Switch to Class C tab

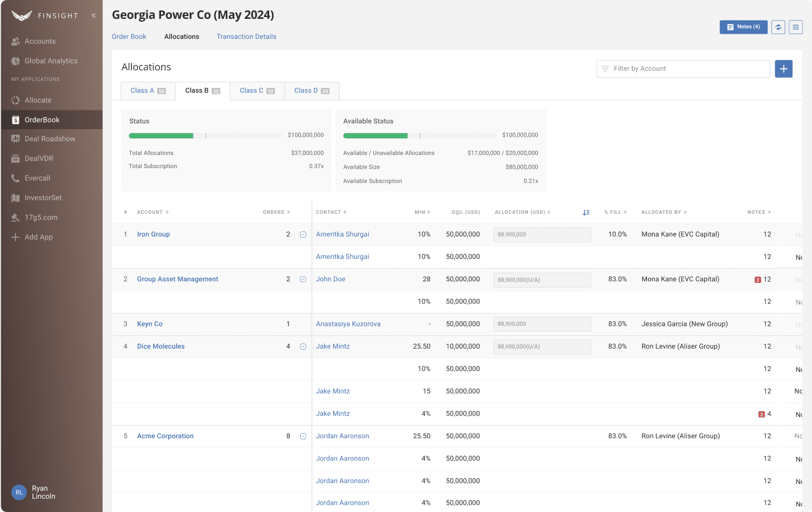pos(257,91)
